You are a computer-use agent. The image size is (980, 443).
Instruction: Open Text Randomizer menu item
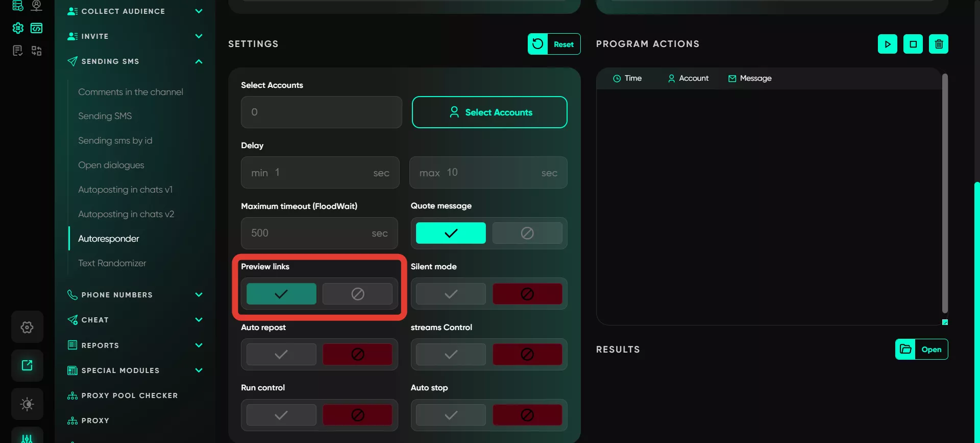(112, 263)
